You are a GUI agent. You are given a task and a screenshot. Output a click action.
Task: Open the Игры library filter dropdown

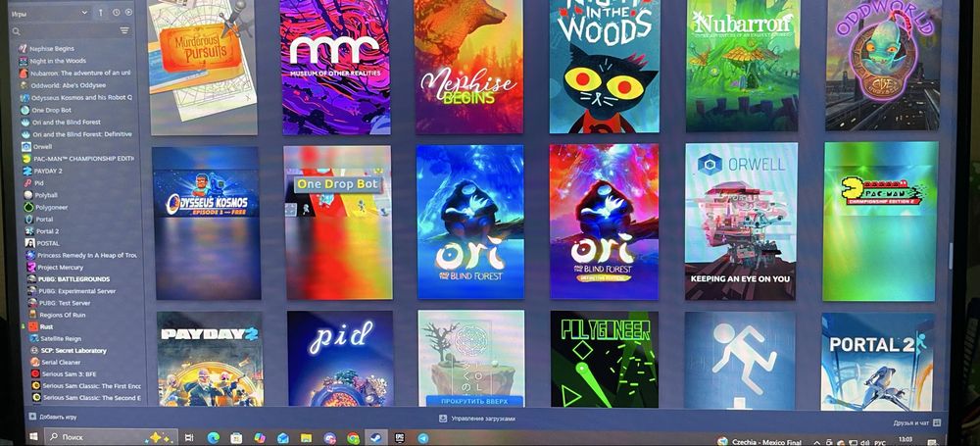click(x=50, y=13)
